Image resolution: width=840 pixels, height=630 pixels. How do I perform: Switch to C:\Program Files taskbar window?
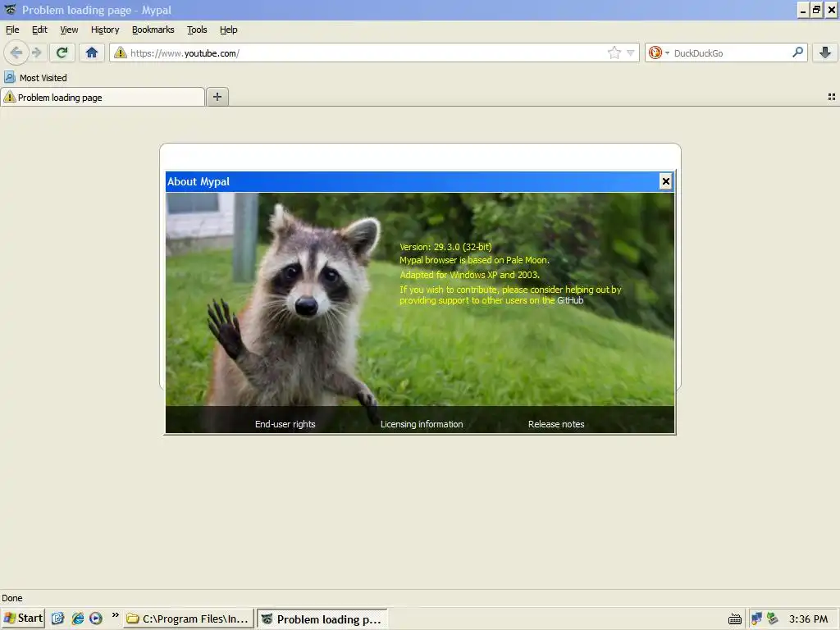tap(189, 619)
